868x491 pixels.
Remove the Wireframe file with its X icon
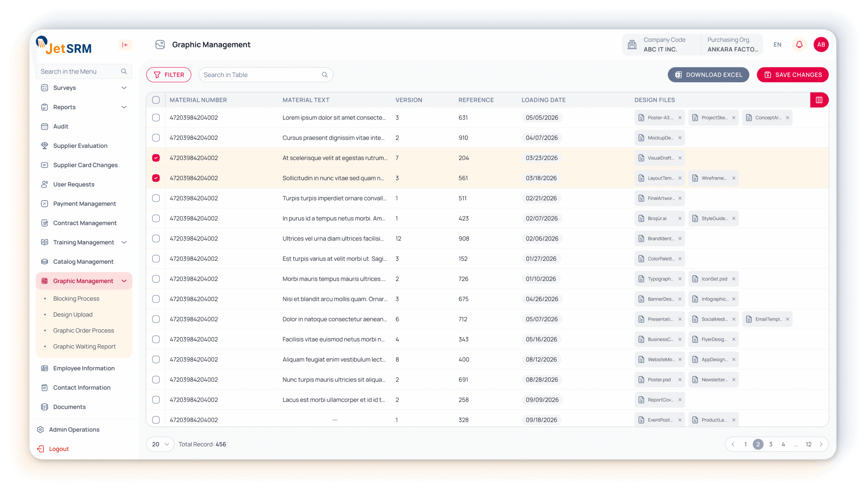coord(734,178)
